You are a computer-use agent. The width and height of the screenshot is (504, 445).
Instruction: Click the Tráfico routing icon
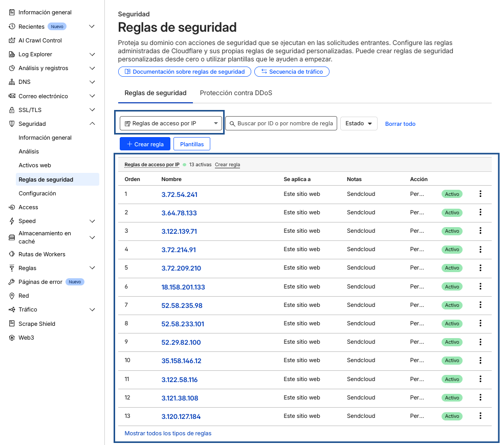[12, 309]
